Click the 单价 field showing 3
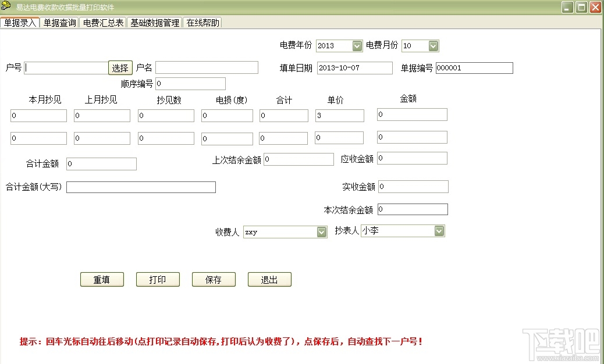Image resolution: width=604 pixels, height=364 pixels. click(340, 116)
